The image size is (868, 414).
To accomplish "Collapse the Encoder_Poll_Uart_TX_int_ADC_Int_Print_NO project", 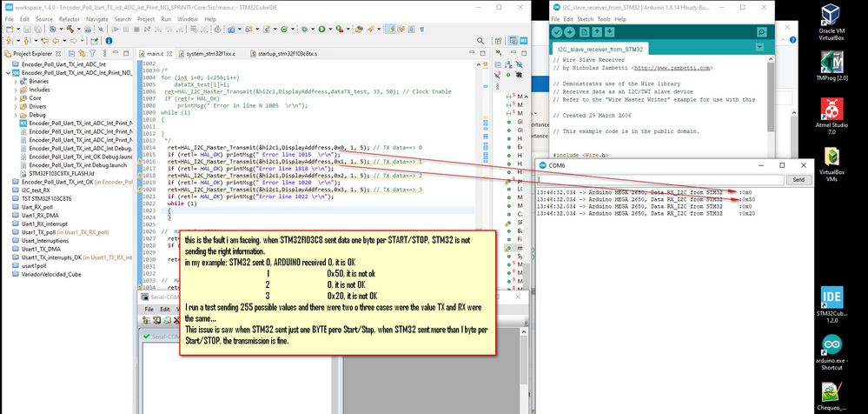I will [7, 72].
